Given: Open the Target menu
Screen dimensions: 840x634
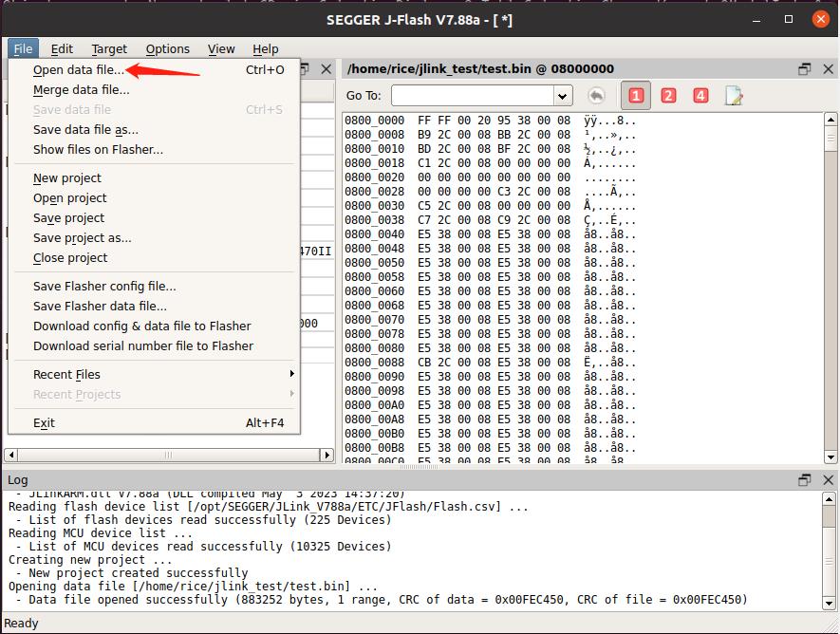Looking at the screenshot, I should (x=109, y=48).
